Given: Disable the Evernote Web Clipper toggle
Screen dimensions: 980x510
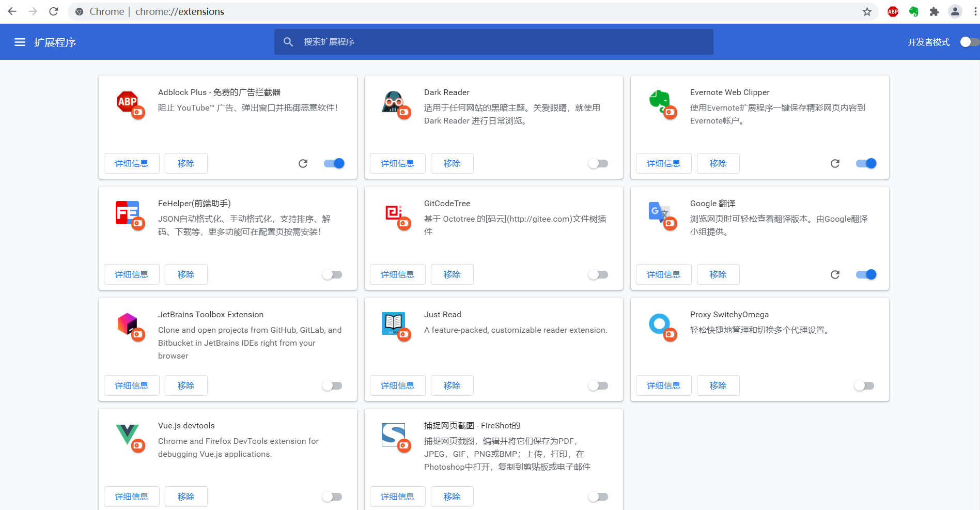Looking at the screenshot, I should [866, 163].
